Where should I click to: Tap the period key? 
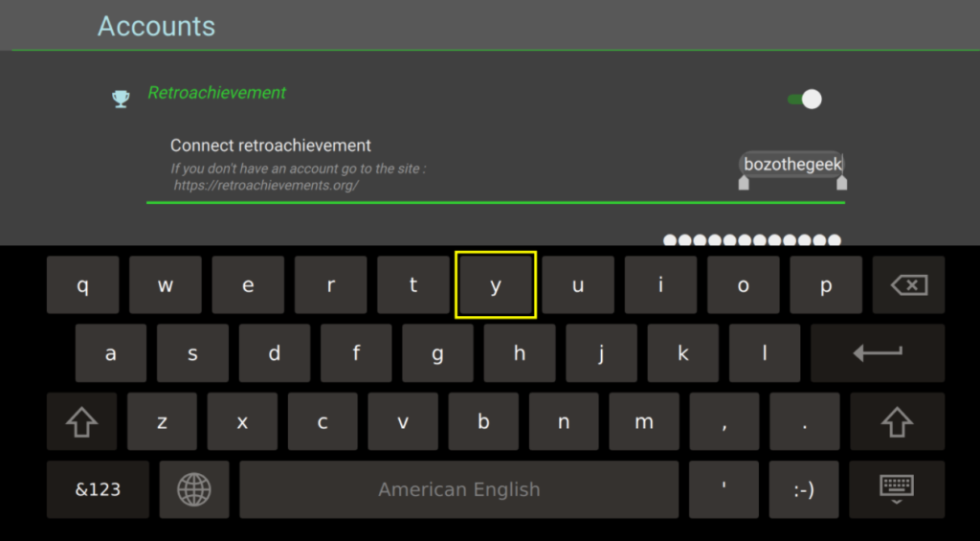[804, 422]
